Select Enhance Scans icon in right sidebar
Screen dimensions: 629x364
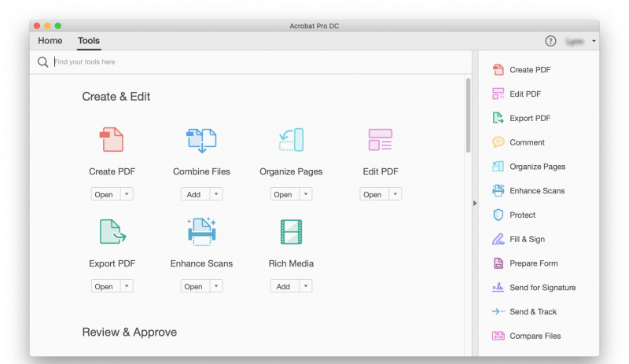click(x=498, y=190)
